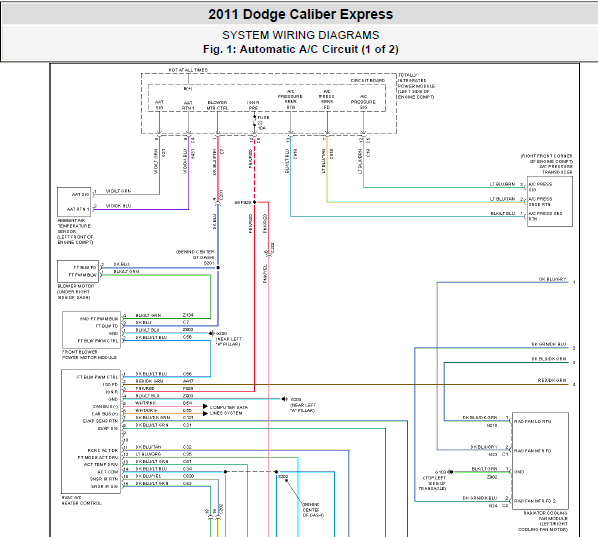This screenshot has height=537, width=598.
Task: Click the "EVAP SENS RTN" pin label
Action: pyautogui.click(x=100, y=421)
